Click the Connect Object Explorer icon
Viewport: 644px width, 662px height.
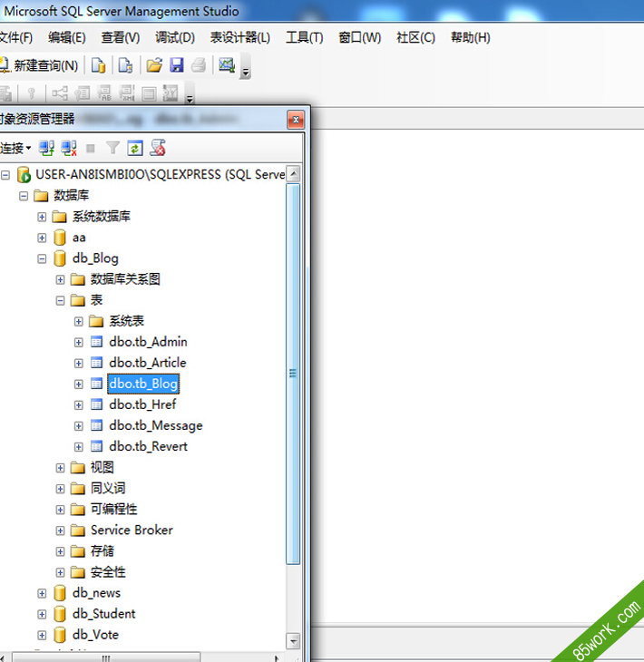pyautogui.click(x=46, y=148)
